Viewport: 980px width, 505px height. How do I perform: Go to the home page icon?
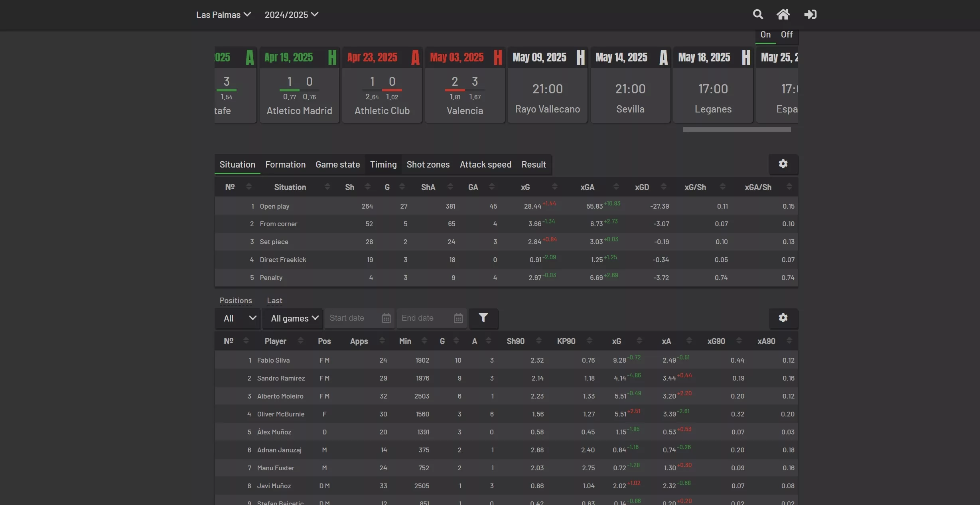[x=783, y=15]
